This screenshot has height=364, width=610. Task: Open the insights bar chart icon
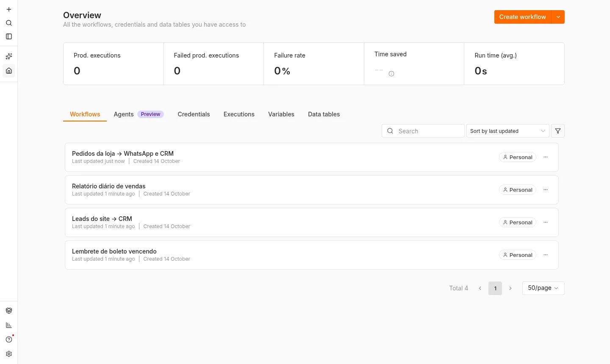coord(9,325)
